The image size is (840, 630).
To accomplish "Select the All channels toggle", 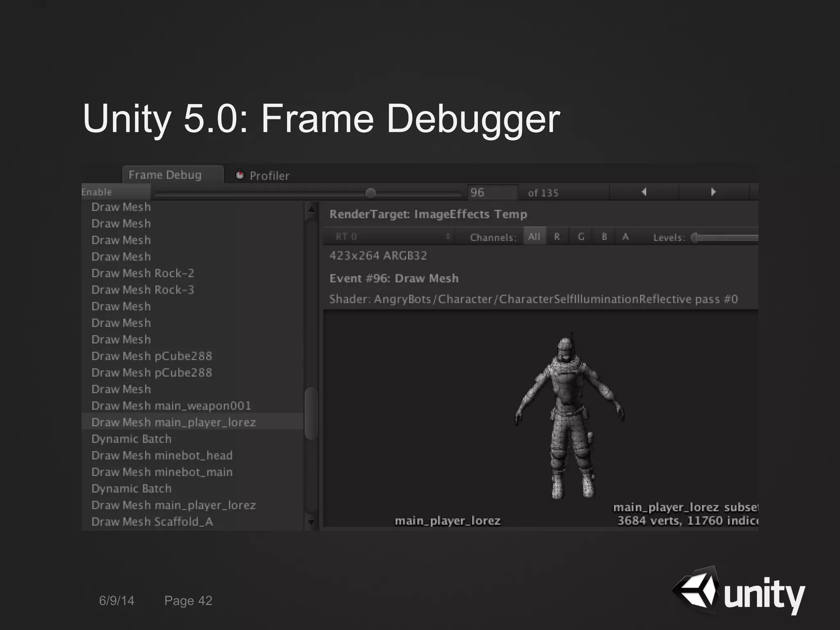I will pos(534,237).
